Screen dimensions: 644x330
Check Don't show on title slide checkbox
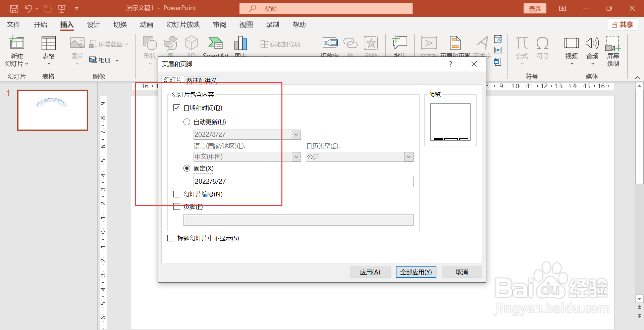coord(171,238)
